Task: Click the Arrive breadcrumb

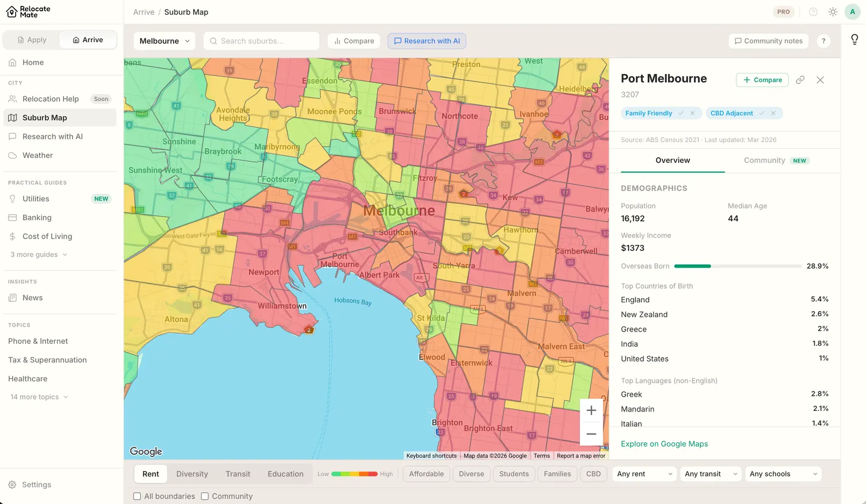Action: click(x=144, y=12)
